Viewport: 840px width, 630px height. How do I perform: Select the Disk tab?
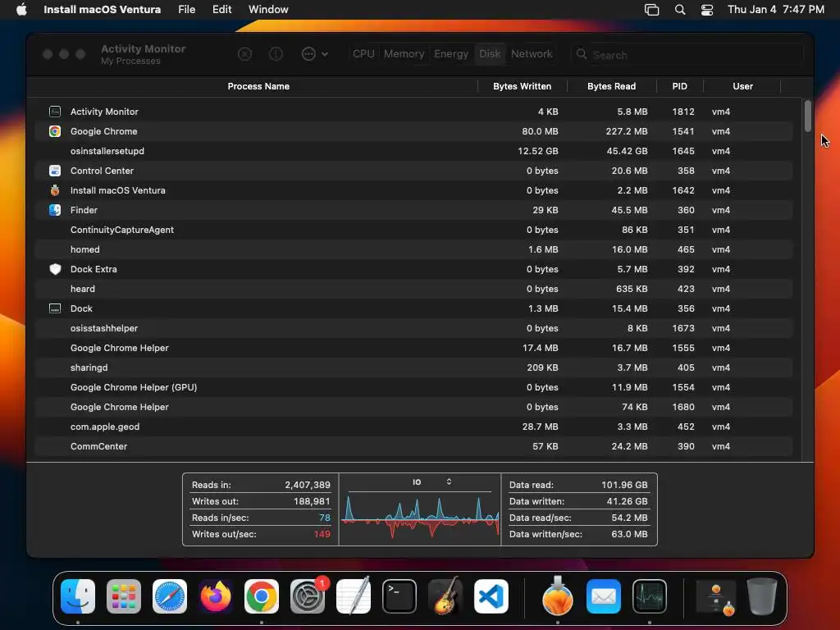click(x=490, y=54)
